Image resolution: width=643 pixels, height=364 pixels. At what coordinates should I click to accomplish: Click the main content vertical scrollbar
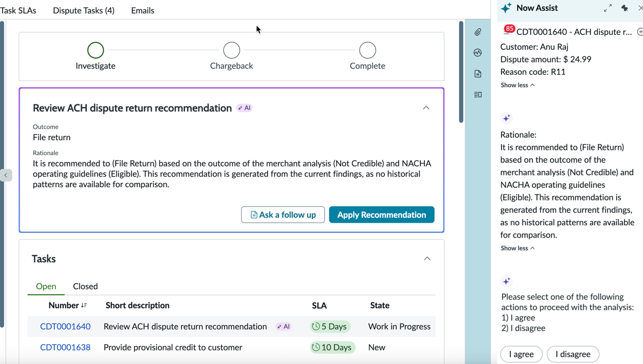click(461, 72)
